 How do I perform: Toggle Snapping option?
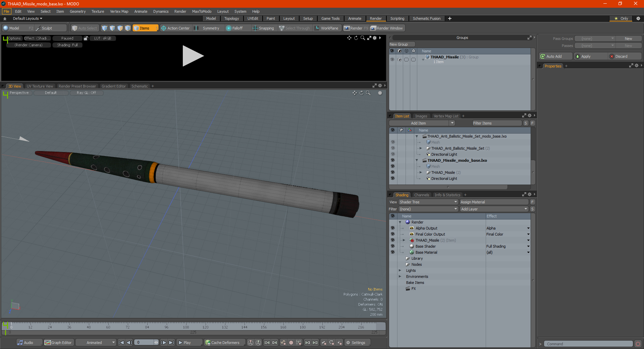click(263, 28)
